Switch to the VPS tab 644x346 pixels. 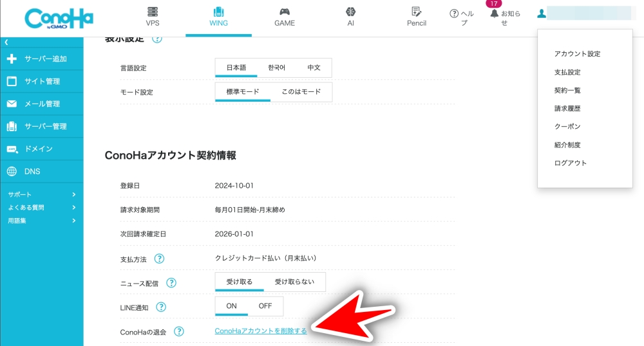[153, 17]
